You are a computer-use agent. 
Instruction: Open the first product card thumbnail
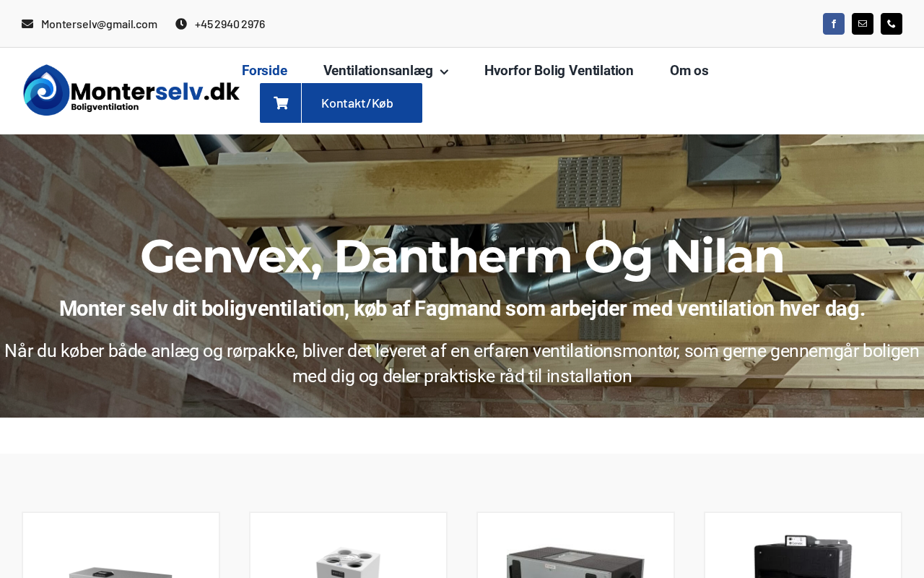click(x=121, y=545)
